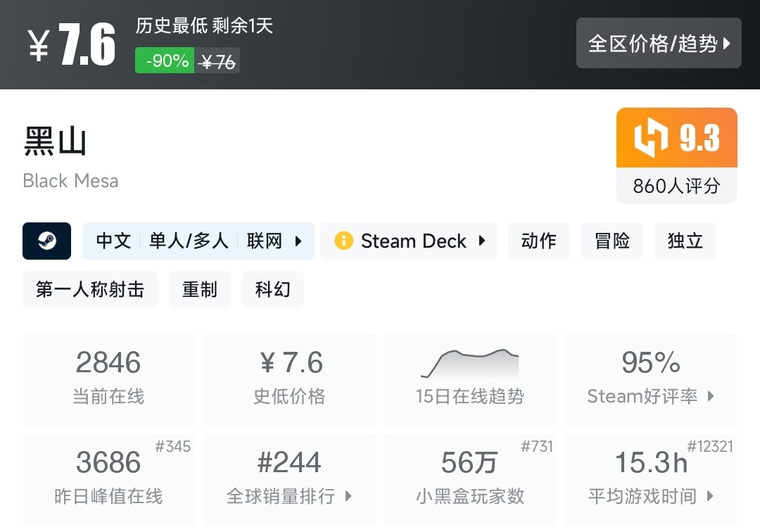The image size is (760, 532).
Task: Click the yellow Steam Deck info icon
Action: tap(343, 241)
